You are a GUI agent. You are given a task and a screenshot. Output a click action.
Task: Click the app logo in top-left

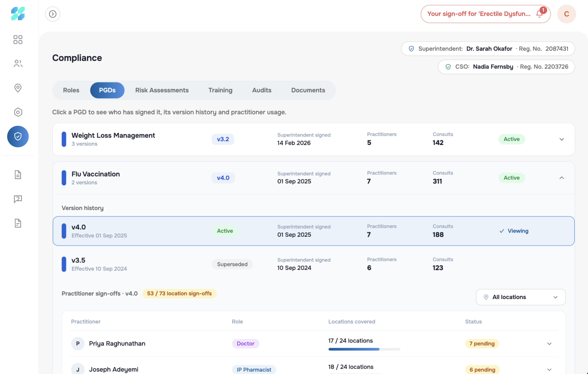18,13
